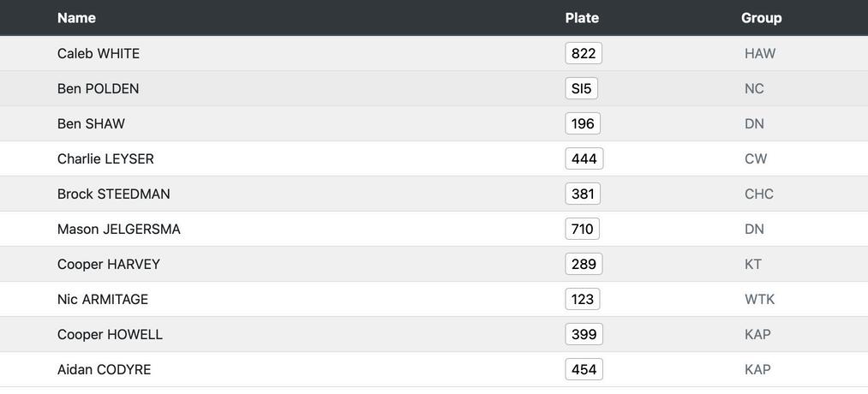This screenshot has height=394, width=868.
Task: Select rider Caleb WHITE
Action: tap(99, 53)
